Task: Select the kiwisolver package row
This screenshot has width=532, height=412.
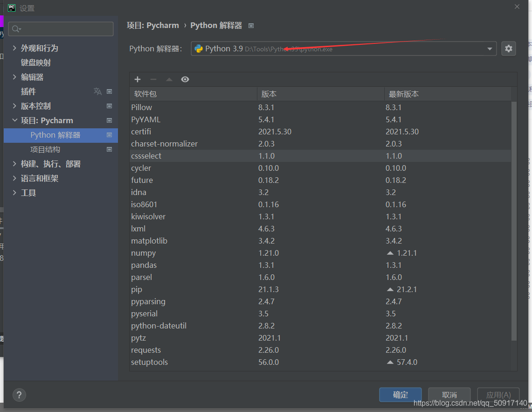Action: pos(320,216)
